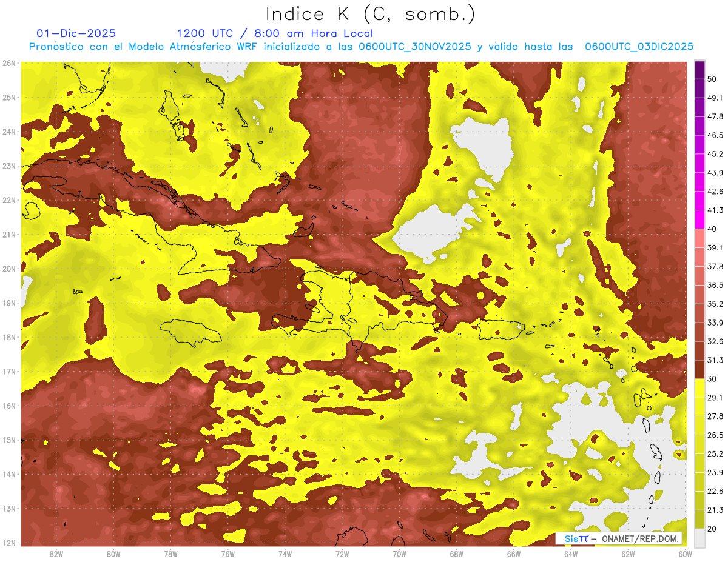The image size is (728, 562).
Task: Click the "14N" latitude label
Action: coord(8,474)
